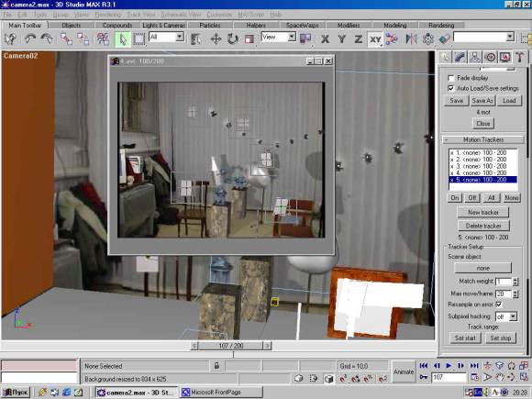Toggle the Resample on error checkbox

(x=498, y=304)
